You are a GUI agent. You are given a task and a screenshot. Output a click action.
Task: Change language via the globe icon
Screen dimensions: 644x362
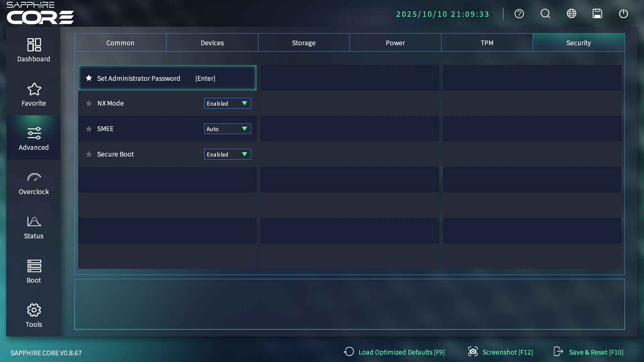[571, 14]
